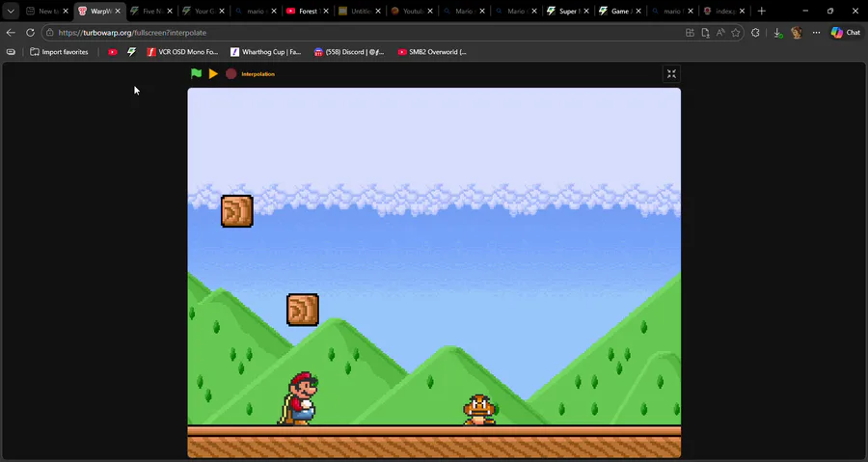The height and width of the screenshot is (462, 868).
Task: Reload the page with the refresh icon
Action: coord(31,33)
